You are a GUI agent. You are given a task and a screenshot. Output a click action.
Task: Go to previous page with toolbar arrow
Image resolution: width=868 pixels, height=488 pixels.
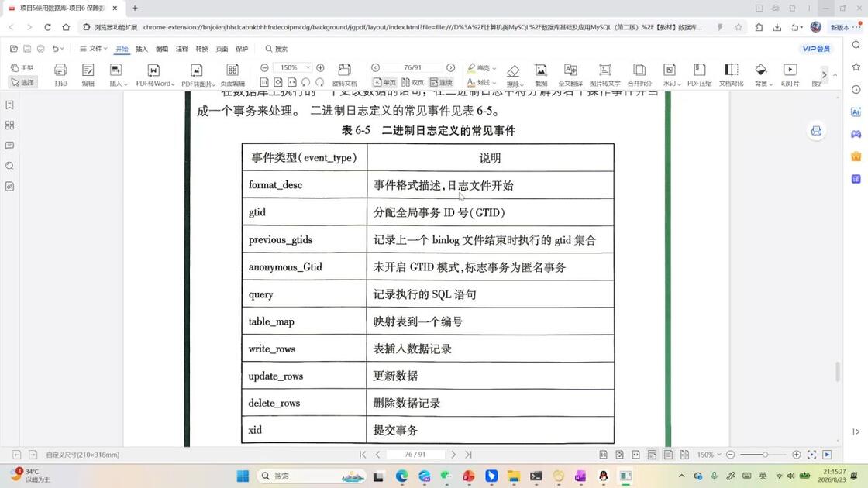coord(375,67)
